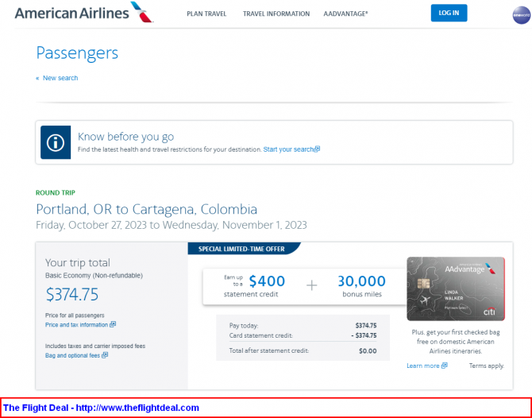Click the American Airlines logo
Image resolution: width=532 pixels, height=418 pixels.
click(x=84, y=13)
